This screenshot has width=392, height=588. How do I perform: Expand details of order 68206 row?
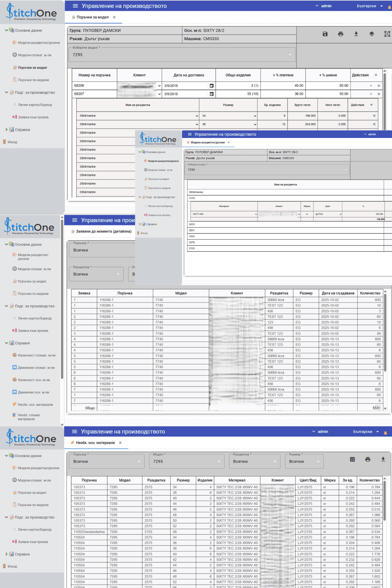tap(371, 86)
